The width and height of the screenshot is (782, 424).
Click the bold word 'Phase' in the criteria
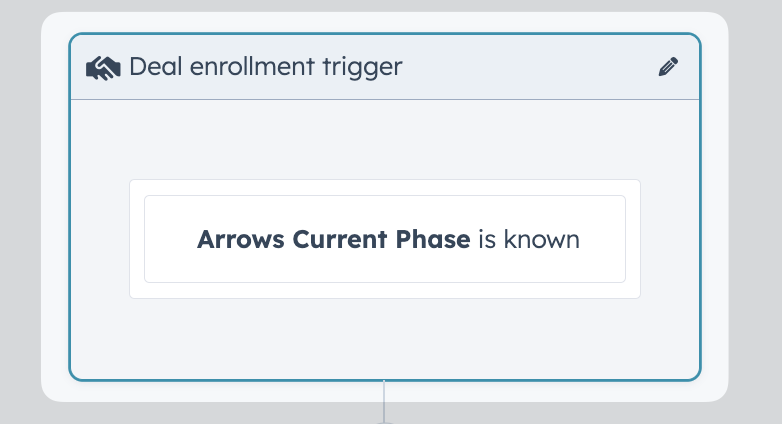pos(433,239)
